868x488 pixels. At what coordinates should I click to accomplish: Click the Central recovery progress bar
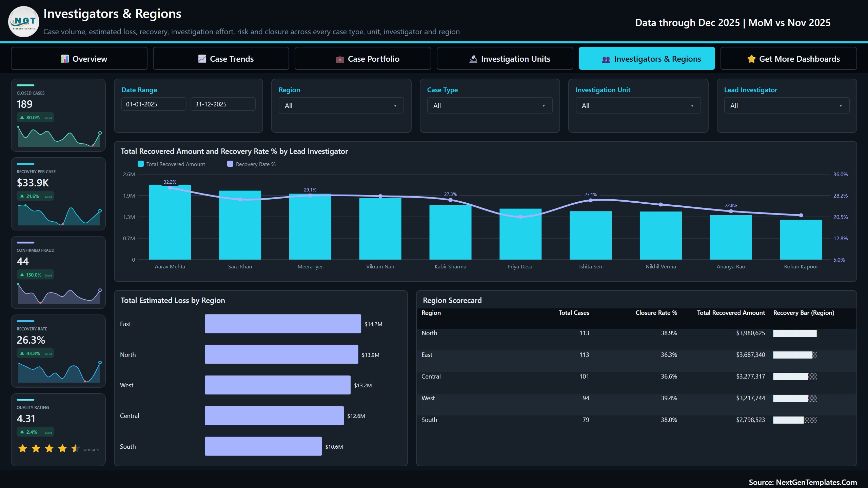795,377
